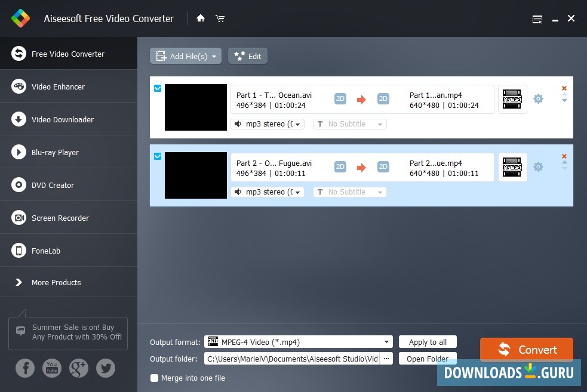This screenshot has height=392, width=587.
Task: Open Screen Recorder from sidebar
Action: (x=69, y=218)
